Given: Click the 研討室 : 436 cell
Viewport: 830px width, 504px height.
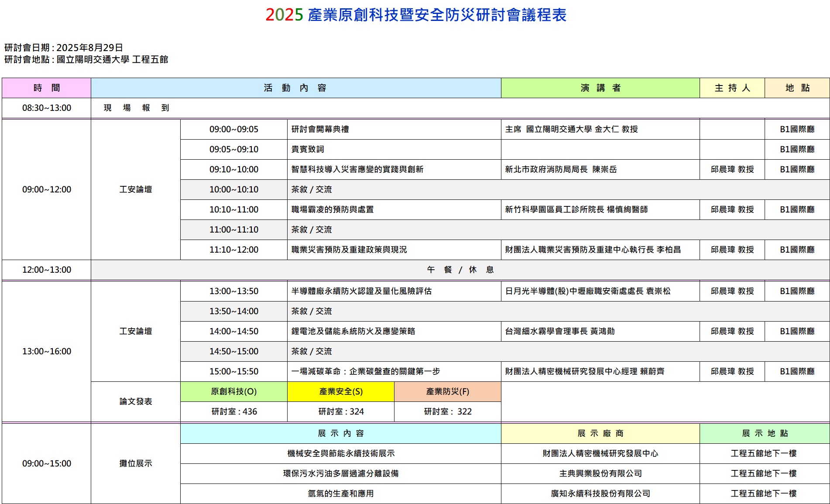Looking at the screenshot, I should (x=234, y=411).
